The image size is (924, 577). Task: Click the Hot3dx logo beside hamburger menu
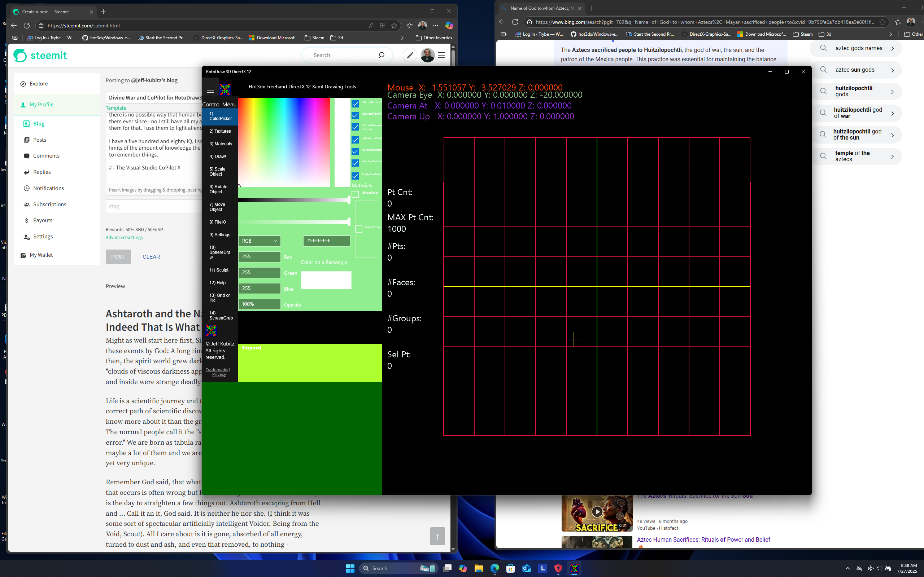pos(225,90)
